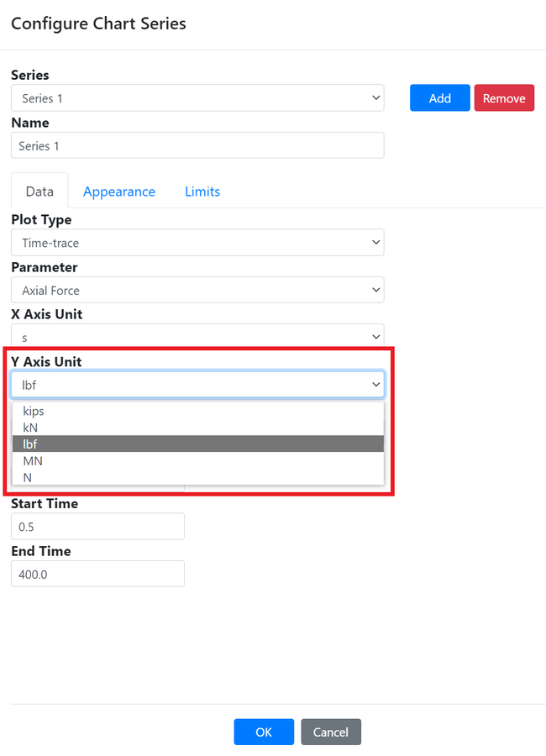
Task: Click the Y Axis Unit combo box
Action: point(197,384)
